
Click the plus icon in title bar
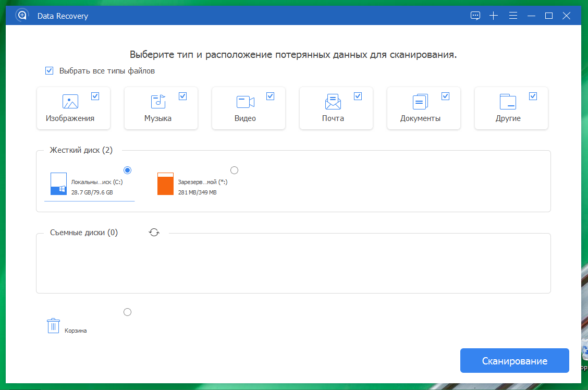tap(494, 16)
